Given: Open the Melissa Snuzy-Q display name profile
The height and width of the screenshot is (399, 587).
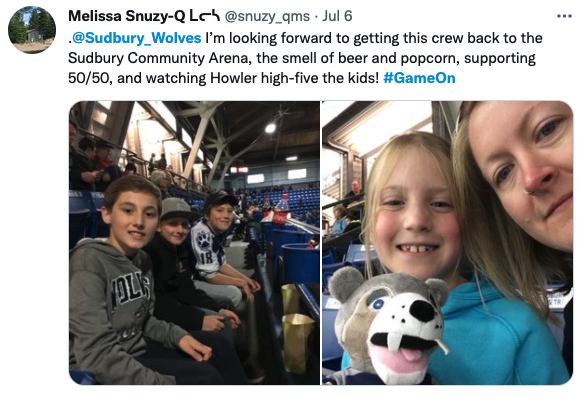Looking at the screenshot, I should 127,16.
